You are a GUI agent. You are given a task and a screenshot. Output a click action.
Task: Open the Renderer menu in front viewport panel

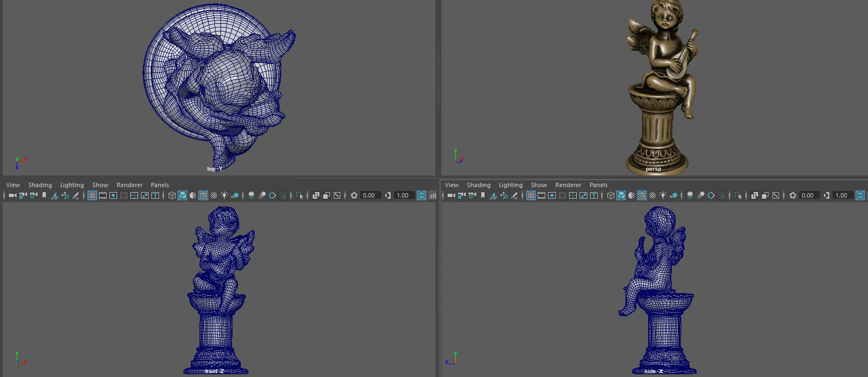click(x=129, y=185)
